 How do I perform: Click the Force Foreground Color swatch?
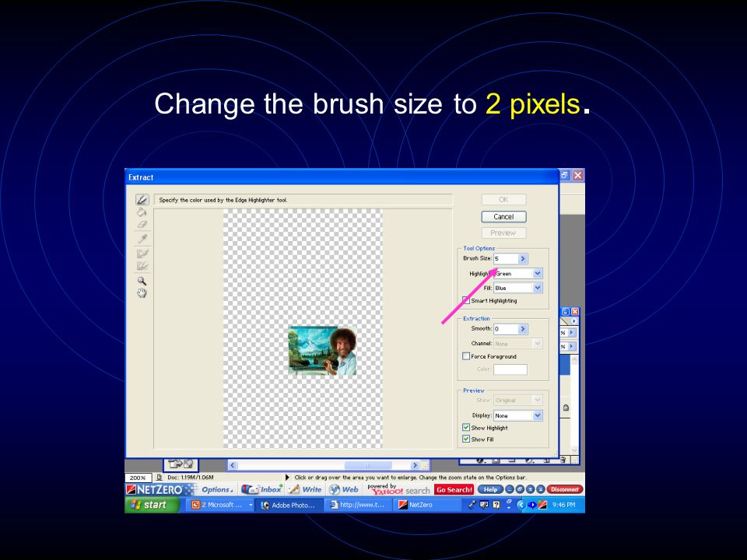[x=510, y=369]
